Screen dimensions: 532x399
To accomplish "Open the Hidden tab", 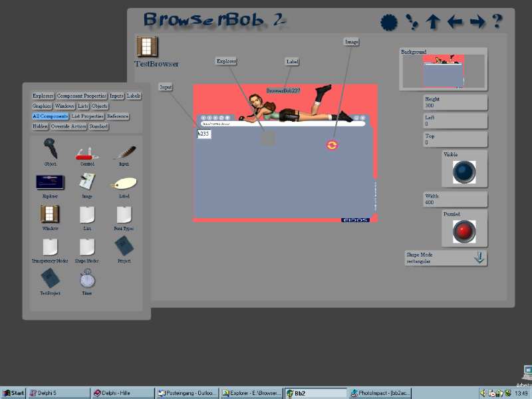I will (40, 126).
